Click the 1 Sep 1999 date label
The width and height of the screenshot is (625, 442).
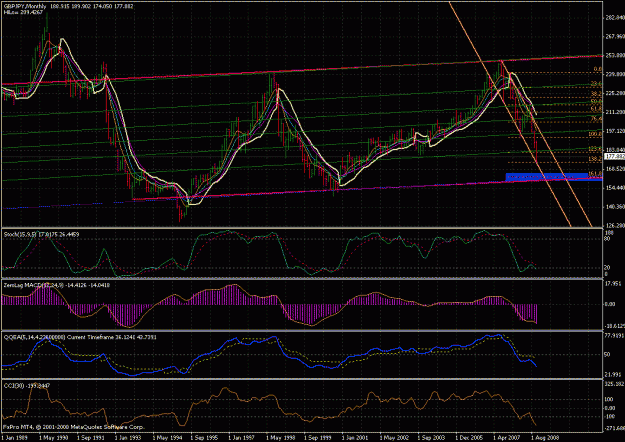(x=318, y=437)
